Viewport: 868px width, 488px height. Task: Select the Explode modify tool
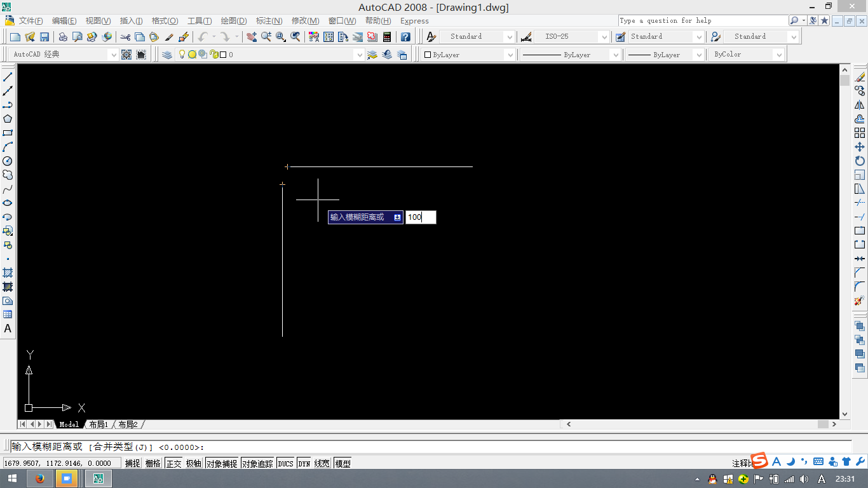(x=860, y=301)
